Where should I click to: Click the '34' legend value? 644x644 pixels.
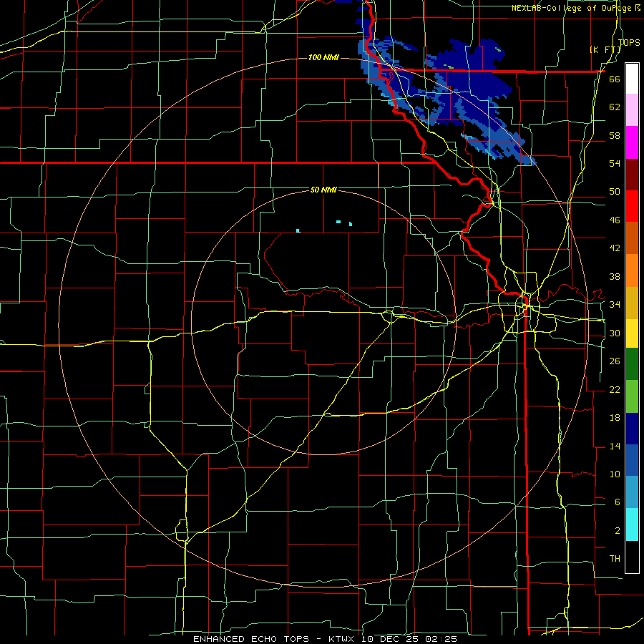coord(615,304)
